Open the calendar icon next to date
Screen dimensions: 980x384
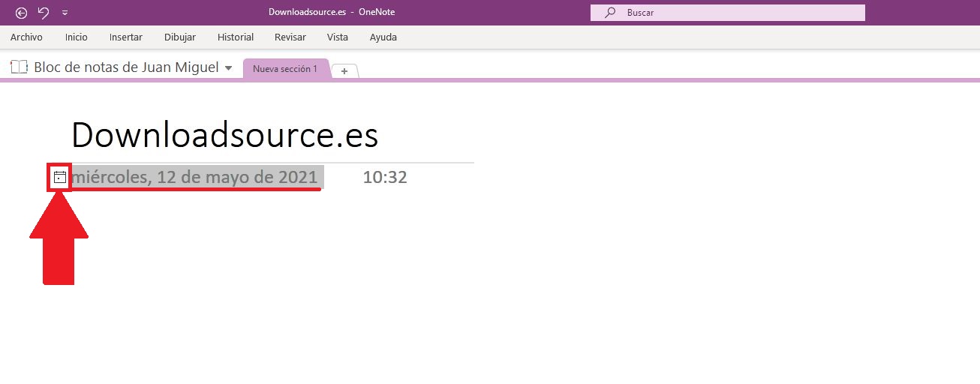pyautogui.click(x=60, y=178)
